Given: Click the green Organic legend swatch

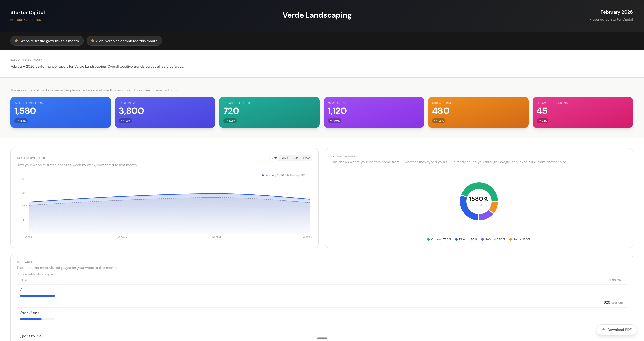Looking at the screenshot, I should pos(428,239).
